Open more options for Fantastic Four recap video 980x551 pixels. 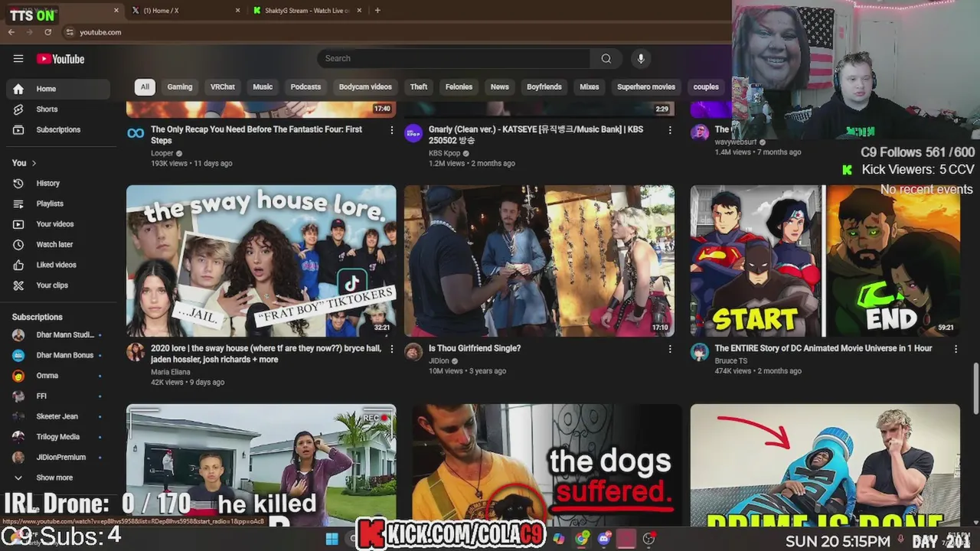[x=392, y=130]
